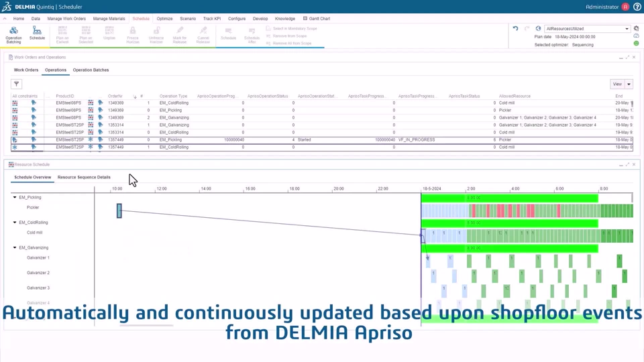644x362 pixels.
Task: Click the Sequencing optimizer text
Action: 583,45
